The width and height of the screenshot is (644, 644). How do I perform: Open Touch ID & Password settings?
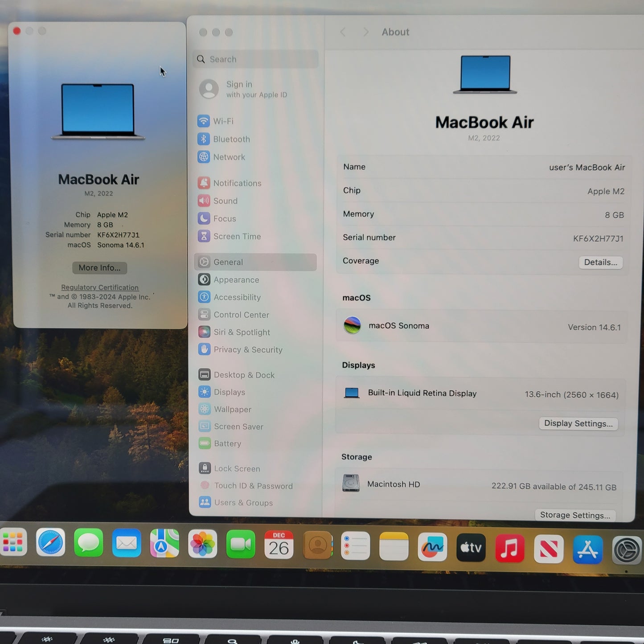(x=253, y=486)
